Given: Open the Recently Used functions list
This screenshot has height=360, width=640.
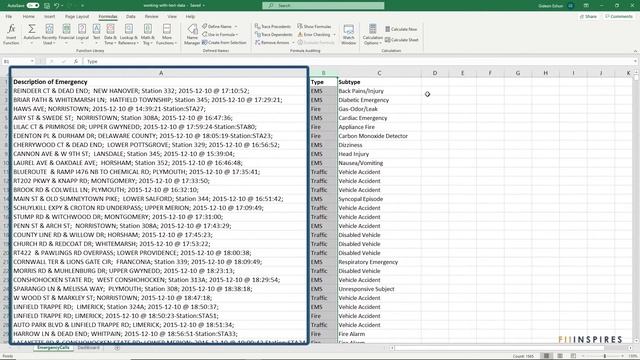Looking at the screenshot, I should 49,34.
